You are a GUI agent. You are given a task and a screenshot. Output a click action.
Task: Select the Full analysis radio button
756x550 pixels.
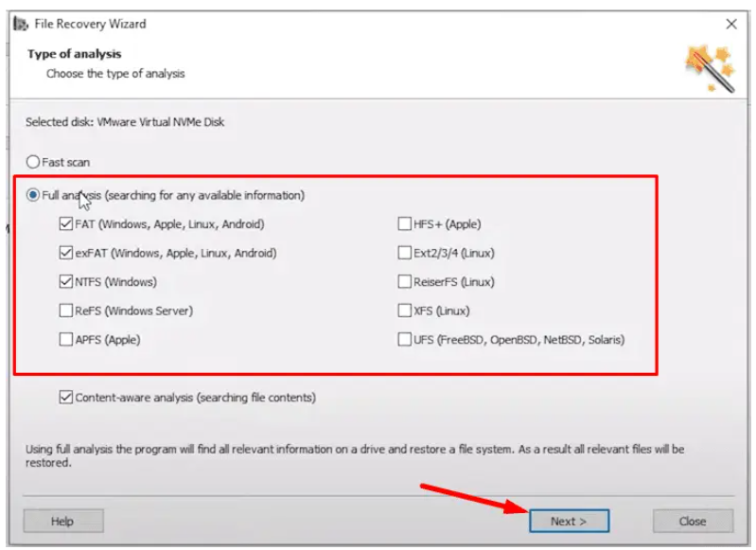(33, 195)
